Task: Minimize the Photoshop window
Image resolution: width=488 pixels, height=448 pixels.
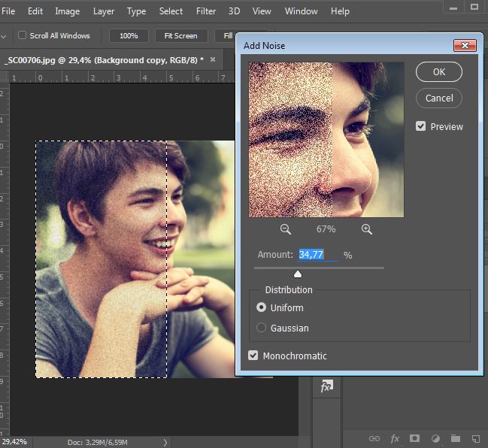Action: (x=453, y=8)
